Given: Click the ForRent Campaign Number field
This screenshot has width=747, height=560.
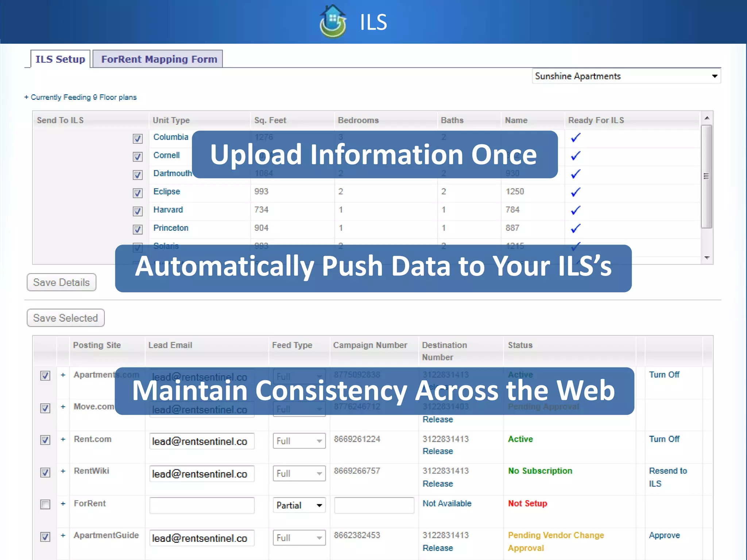Looking at the screenshot, I should [x=374, y=505].
